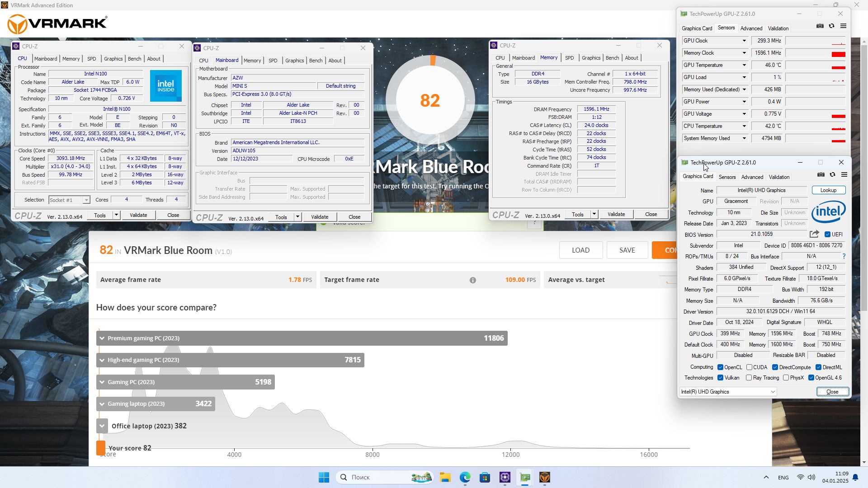Click Validate in CPU-Z Mainboard window
The height and width of the screenshot is (488, 868).
coord(319,217)
